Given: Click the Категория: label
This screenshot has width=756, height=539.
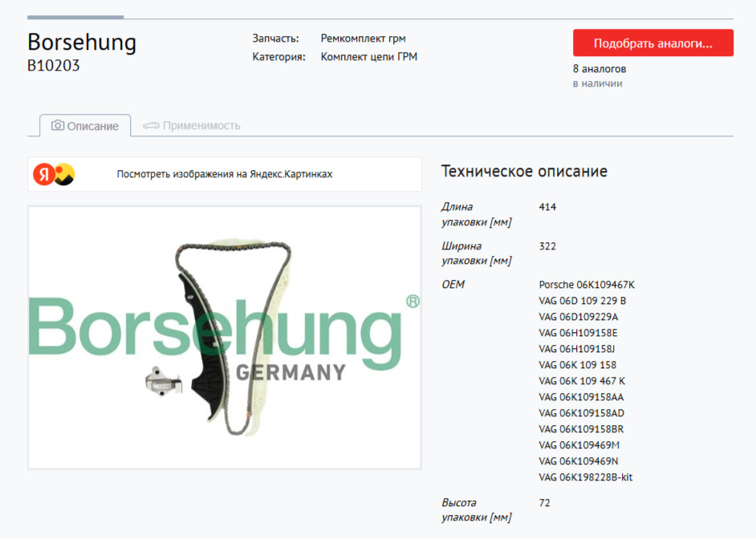Looking at the screenshot, I should click(279, 57).
